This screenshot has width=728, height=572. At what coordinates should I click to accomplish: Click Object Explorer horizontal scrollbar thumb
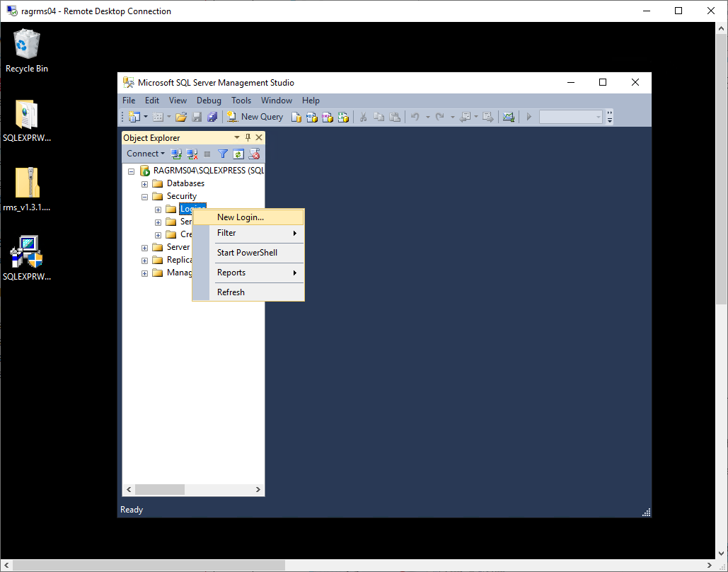pyautogui.click(x=160, y=489)
